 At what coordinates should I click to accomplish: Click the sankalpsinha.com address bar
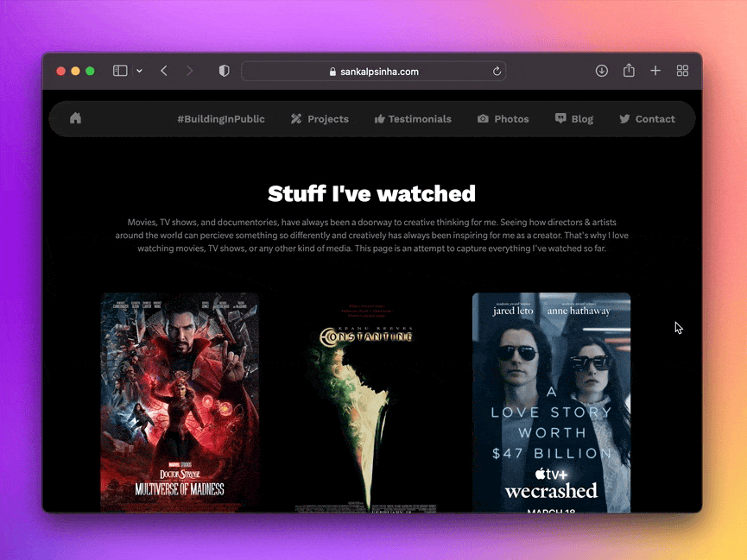point(373,72)
